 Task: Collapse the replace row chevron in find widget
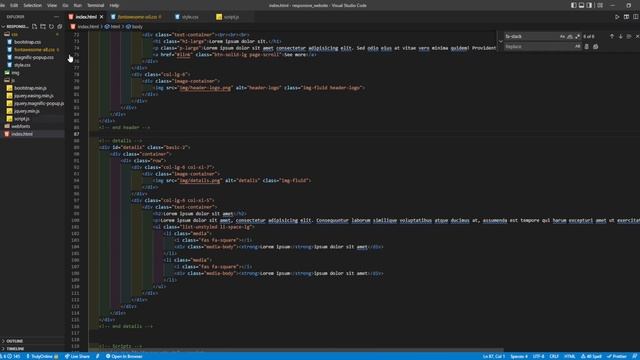[500, 41]
